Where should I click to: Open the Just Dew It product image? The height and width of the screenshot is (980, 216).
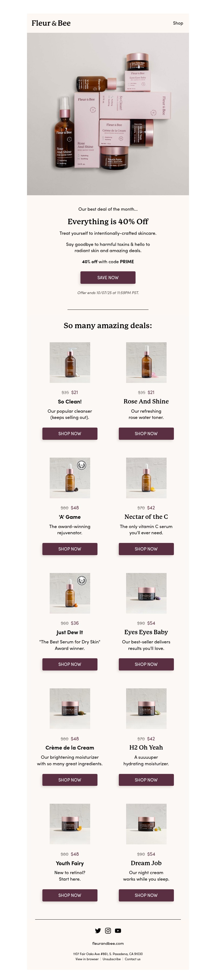70,593
